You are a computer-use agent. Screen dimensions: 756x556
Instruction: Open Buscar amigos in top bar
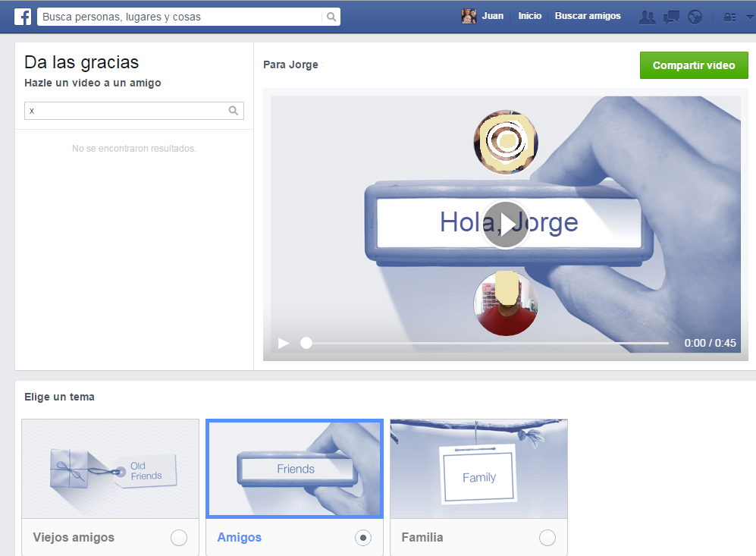click(x=588, y=16)
